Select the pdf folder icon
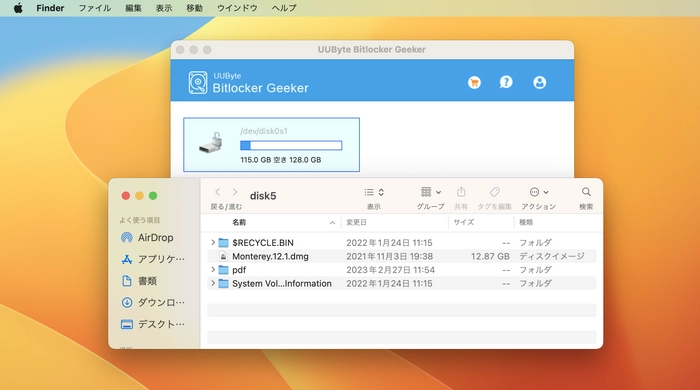The width and height of the screenshot is (700, 390). (x=224, y=270)
